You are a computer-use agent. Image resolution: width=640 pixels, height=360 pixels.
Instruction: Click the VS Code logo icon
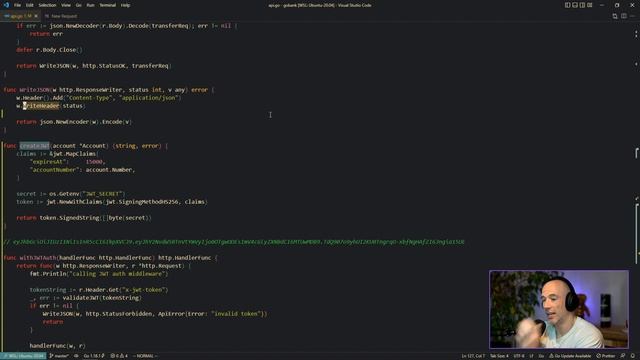coord(6,5)
